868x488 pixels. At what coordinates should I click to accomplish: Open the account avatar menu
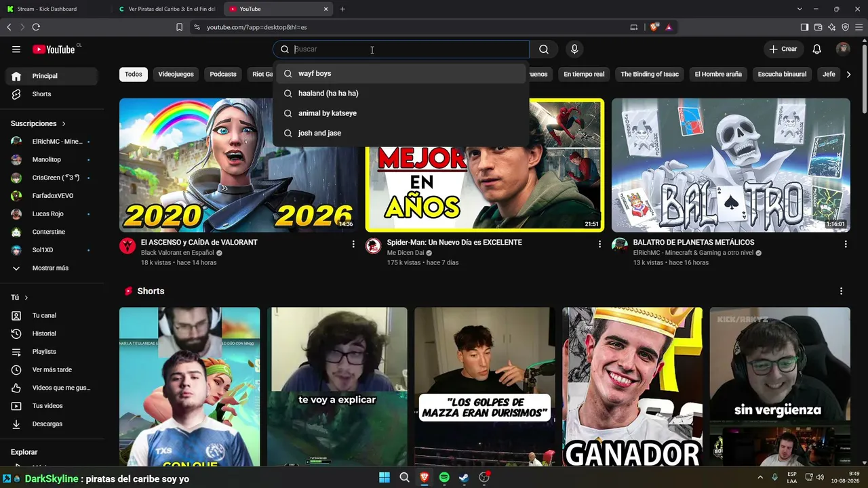pos(843,49)
